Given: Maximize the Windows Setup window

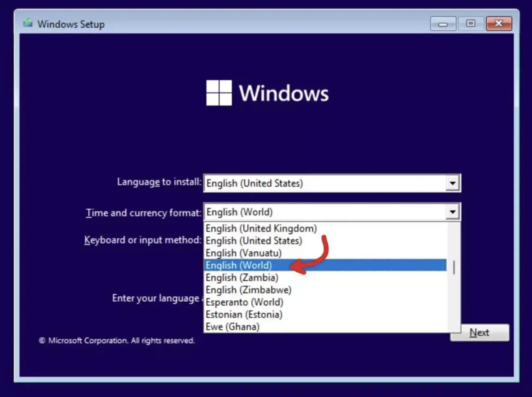Looking at the screenshot, I should click(471, 24).
